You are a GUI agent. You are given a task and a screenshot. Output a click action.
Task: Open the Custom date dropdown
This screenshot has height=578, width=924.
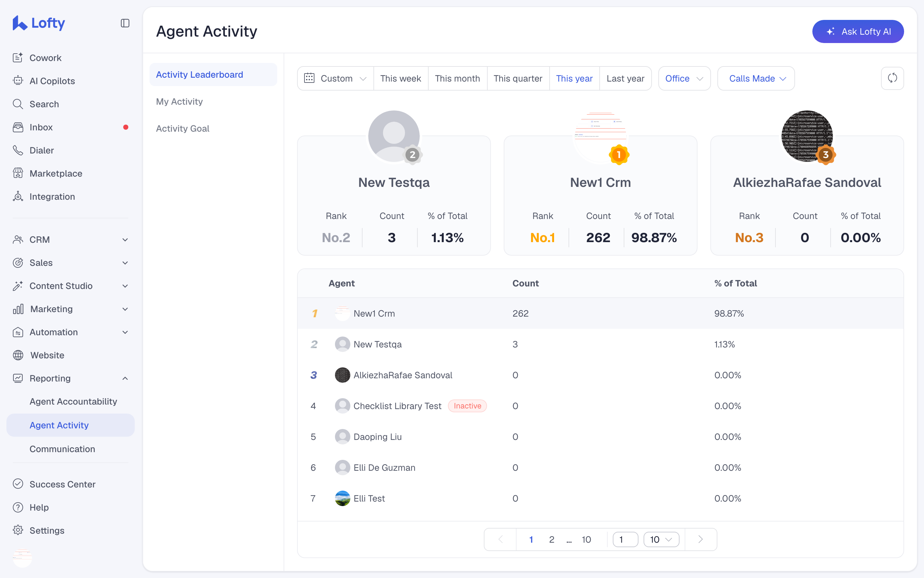click(x=336, y=78)
